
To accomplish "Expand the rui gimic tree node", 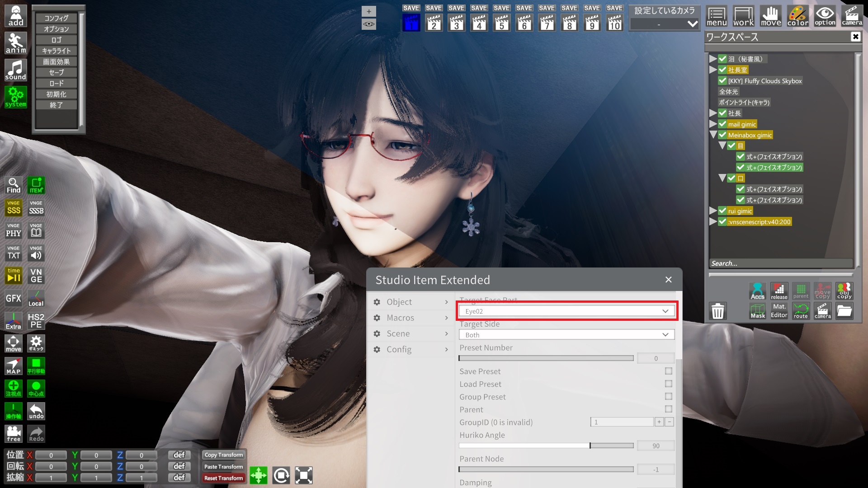I will pyautogui.click(x=713, y=211).
